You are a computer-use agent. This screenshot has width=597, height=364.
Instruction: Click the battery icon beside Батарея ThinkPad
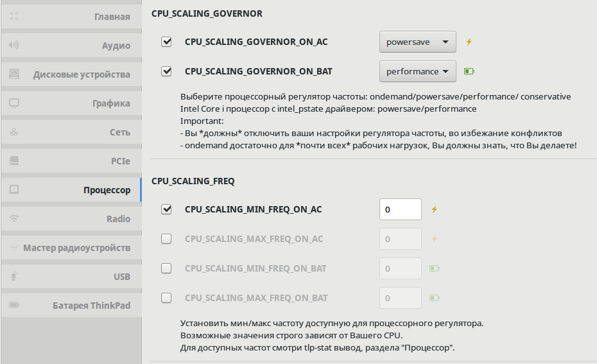coord(14,305)
